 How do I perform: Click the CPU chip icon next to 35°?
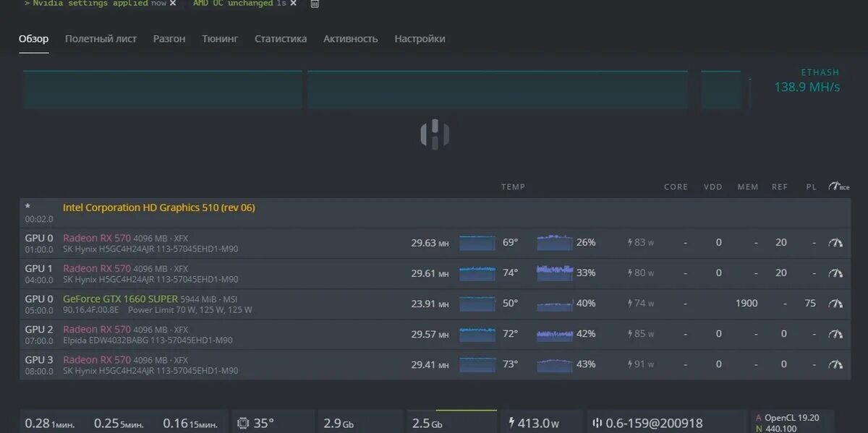pyautogui.click(x=243, y=423)
